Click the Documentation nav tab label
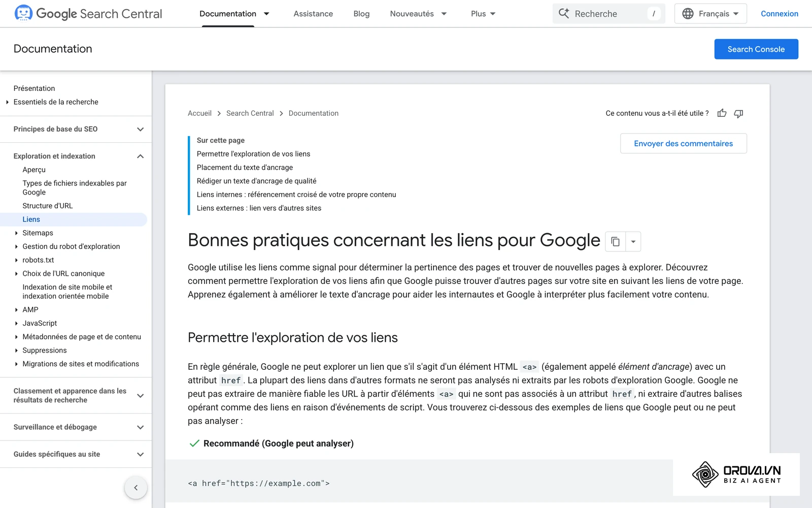Screen dimensions: 812x508 (228, 14)
